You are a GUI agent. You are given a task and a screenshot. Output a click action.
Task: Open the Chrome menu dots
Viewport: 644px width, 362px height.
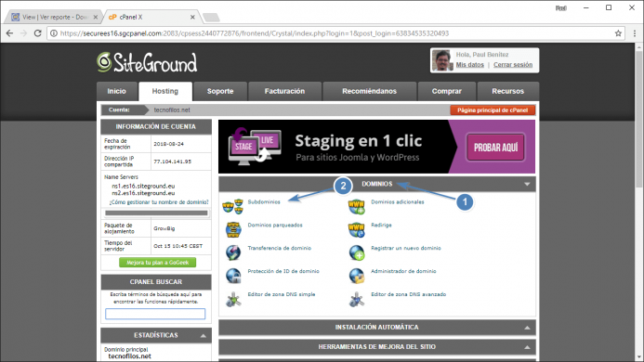point(635,33)
